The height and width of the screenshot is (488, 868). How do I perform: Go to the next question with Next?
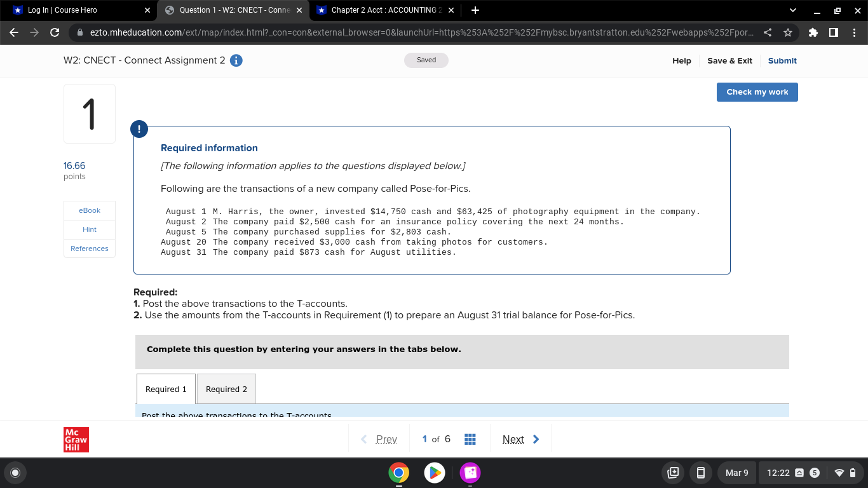click(521, 439)
